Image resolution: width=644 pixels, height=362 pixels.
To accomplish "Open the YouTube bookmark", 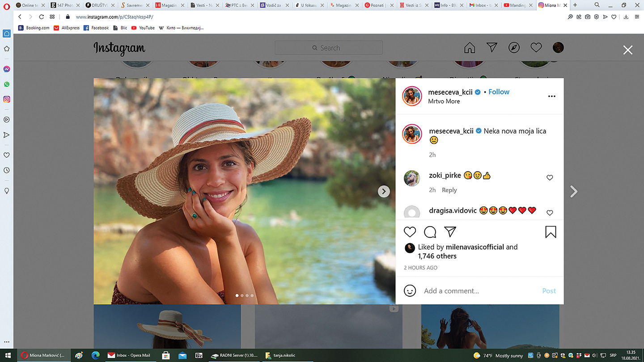I will (143, 28).
